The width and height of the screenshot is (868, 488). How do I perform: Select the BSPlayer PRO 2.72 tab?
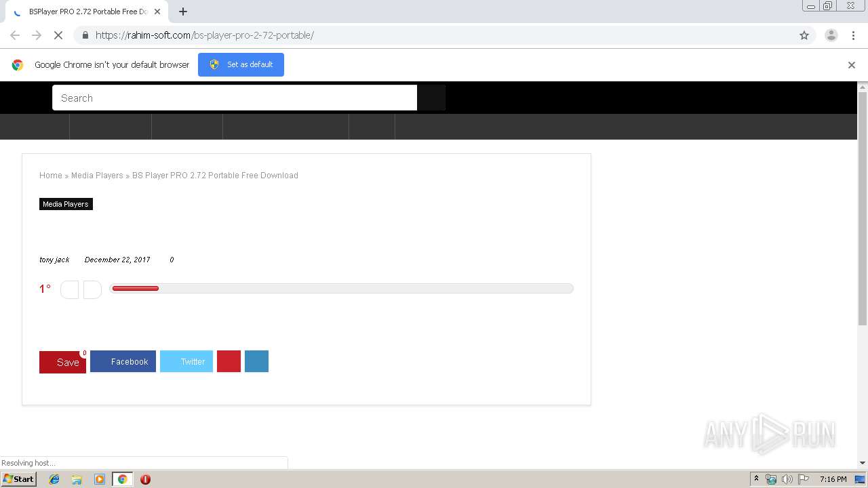87,12
